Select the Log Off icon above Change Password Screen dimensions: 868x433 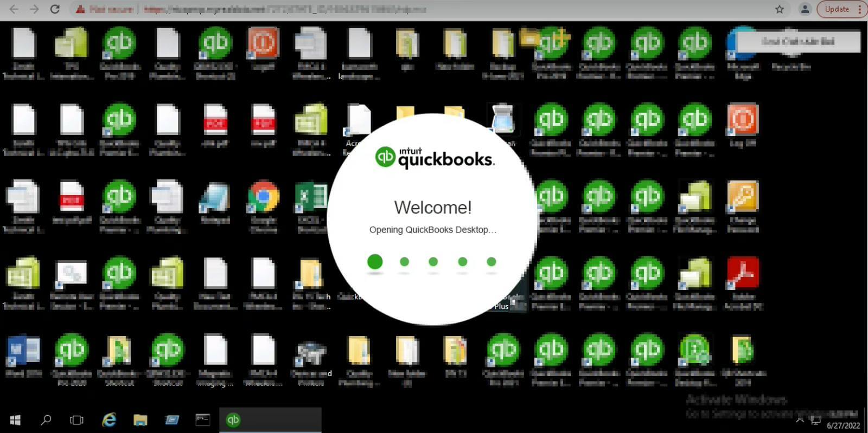[x=743, y=119]
